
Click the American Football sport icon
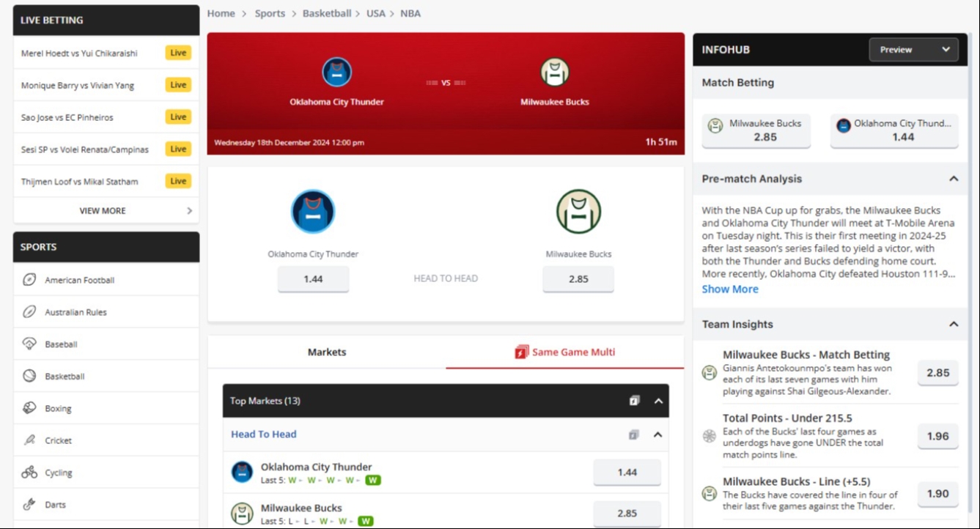click(x=29, y=280)
